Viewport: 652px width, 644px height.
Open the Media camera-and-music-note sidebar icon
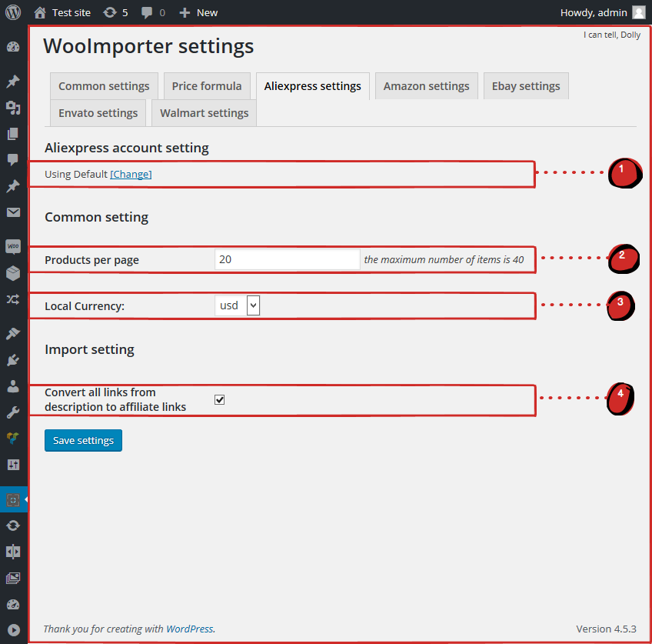[13, 108]
